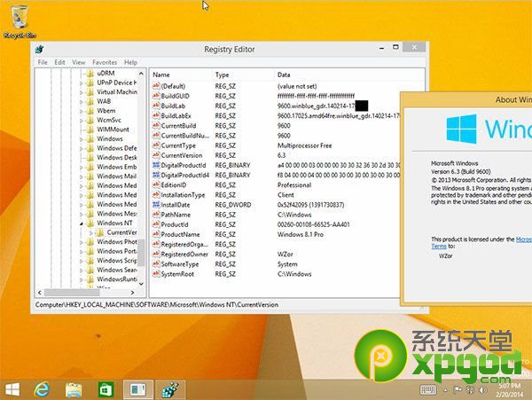Select the DigitalProductId4 binary icon
The image size is (532, 400).
tap(156, 175)
